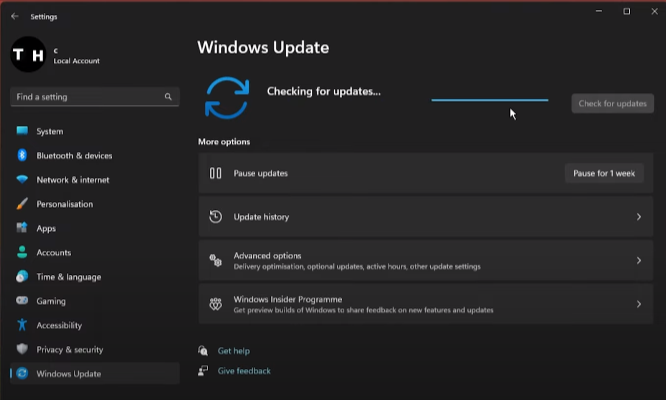Open the System settings category

(95, 131)
